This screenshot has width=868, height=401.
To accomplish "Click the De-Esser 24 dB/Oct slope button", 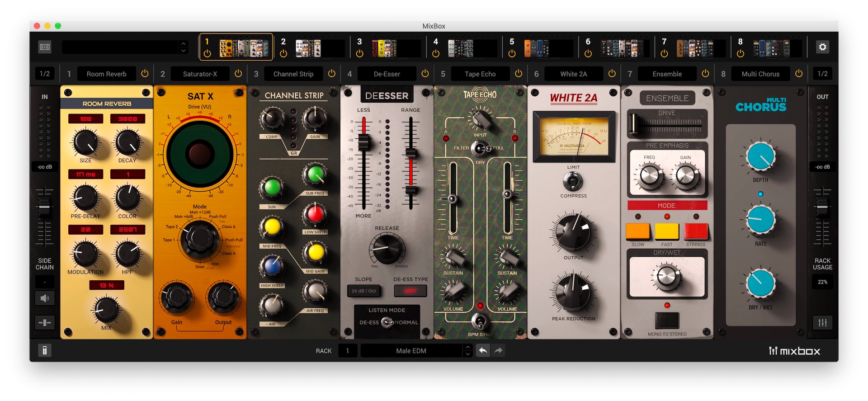I will pos(363,291).
